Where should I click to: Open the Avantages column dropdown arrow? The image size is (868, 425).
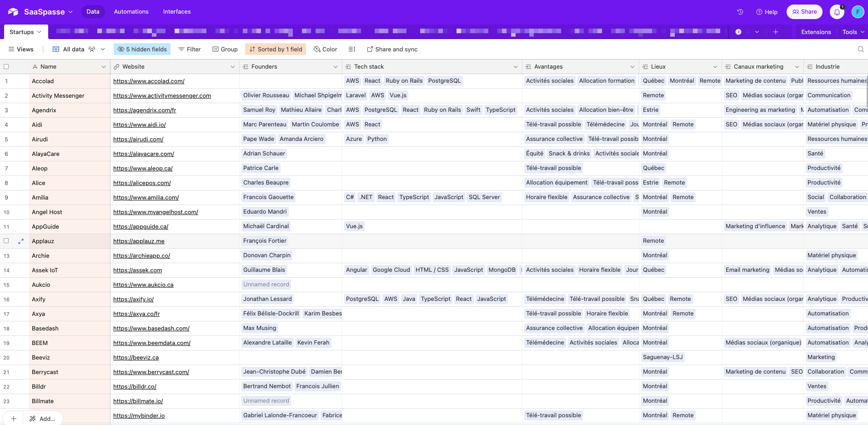pyautogui.click(x=632, y=67)
